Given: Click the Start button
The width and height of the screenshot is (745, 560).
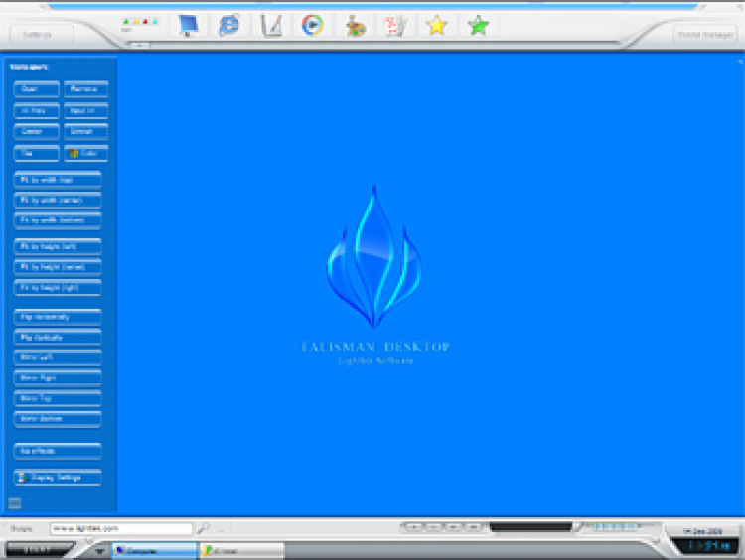Looking at the screenshot, I should [x=37, y=550].
